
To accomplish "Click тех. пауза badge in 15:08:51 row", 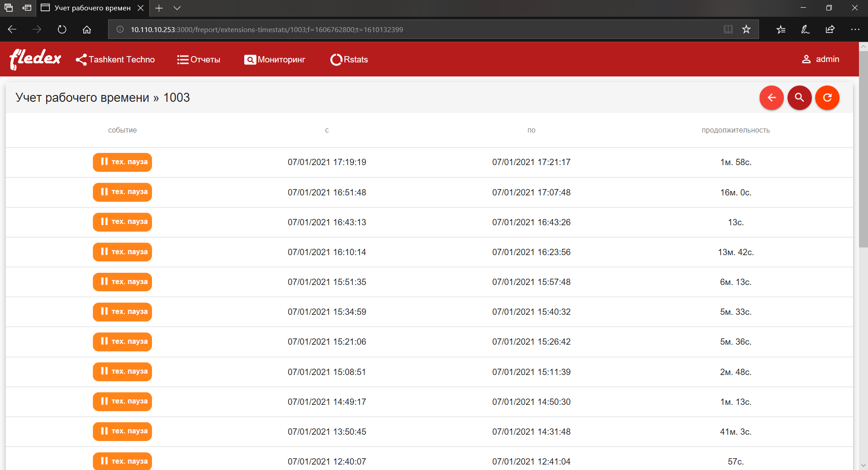I will 122,371.
